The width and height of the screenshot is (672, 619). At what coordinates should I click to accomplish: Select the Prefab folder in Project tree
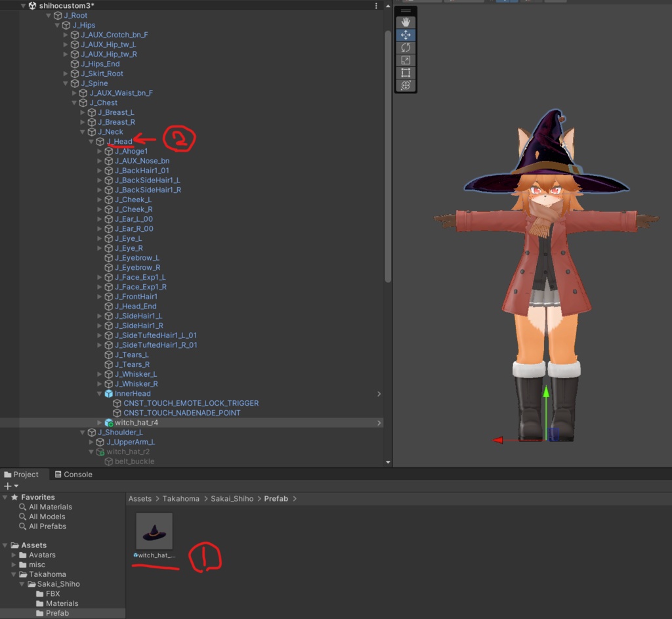(57, 613)
